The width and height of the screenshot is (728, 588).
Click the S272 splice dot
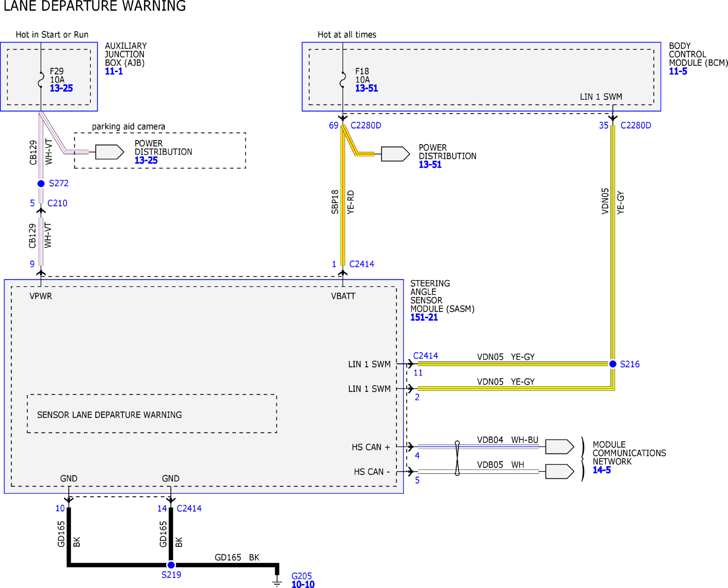tap(41, 184)
